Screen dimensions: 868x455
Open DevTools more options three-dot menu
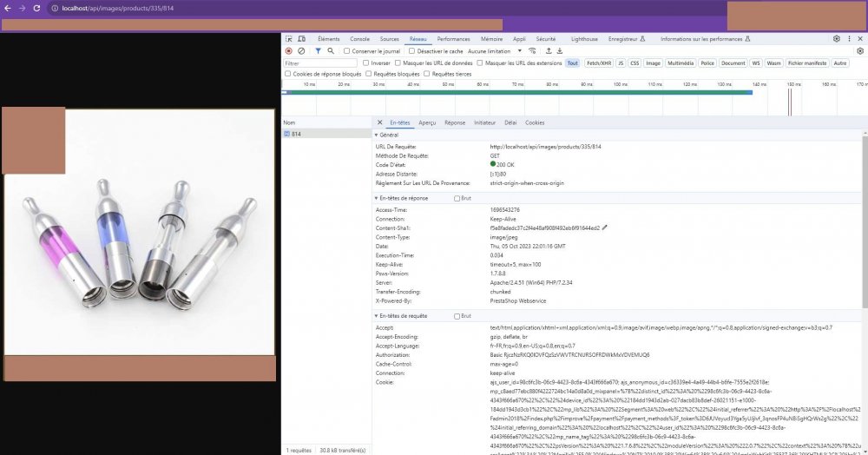click(x=849, y=39)
